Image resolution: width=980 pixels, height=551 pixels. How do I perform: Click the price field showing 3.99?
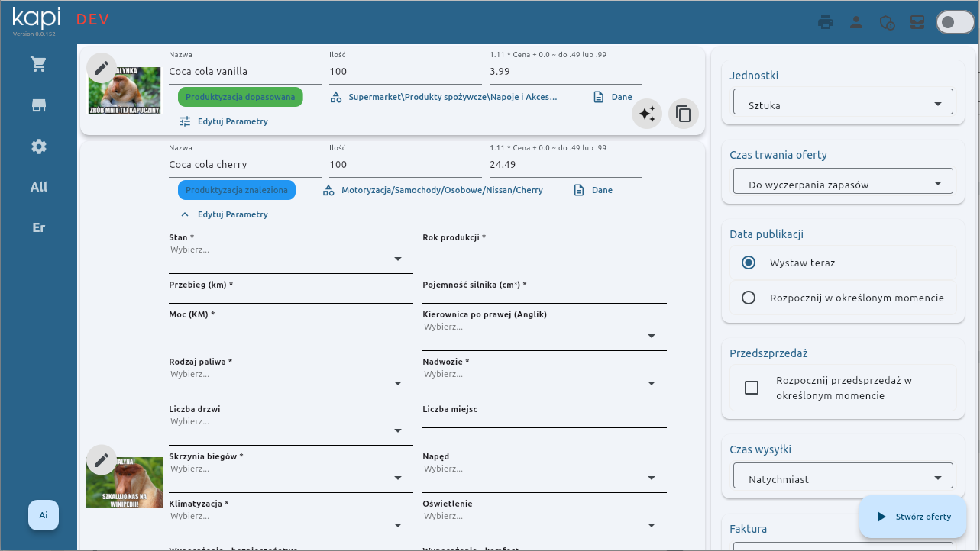click(x=566, y=72)
